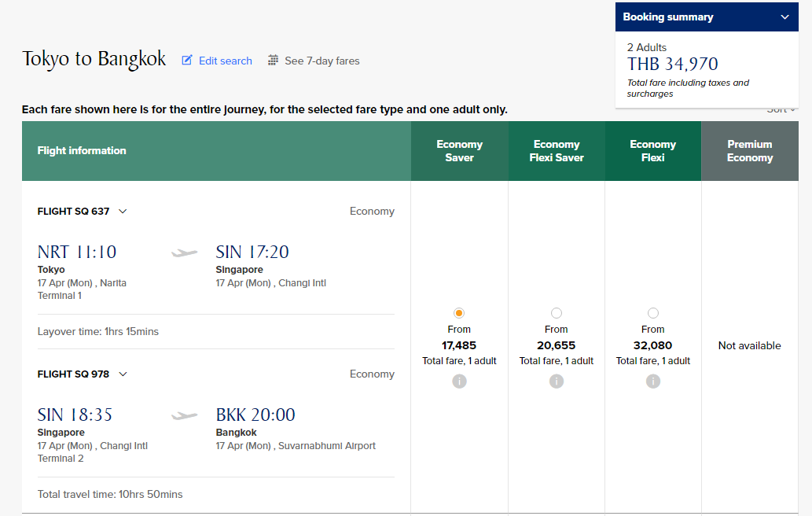Screen dimensions: 812x516
Task: Click airplane icon for SIN to BKK leg
Action: tap(185, 415)
